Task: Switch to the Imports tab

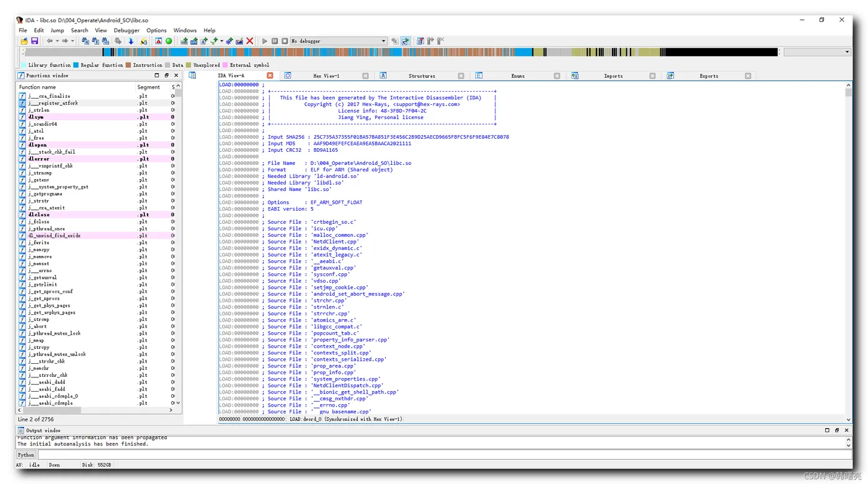Action: point(613,76)
